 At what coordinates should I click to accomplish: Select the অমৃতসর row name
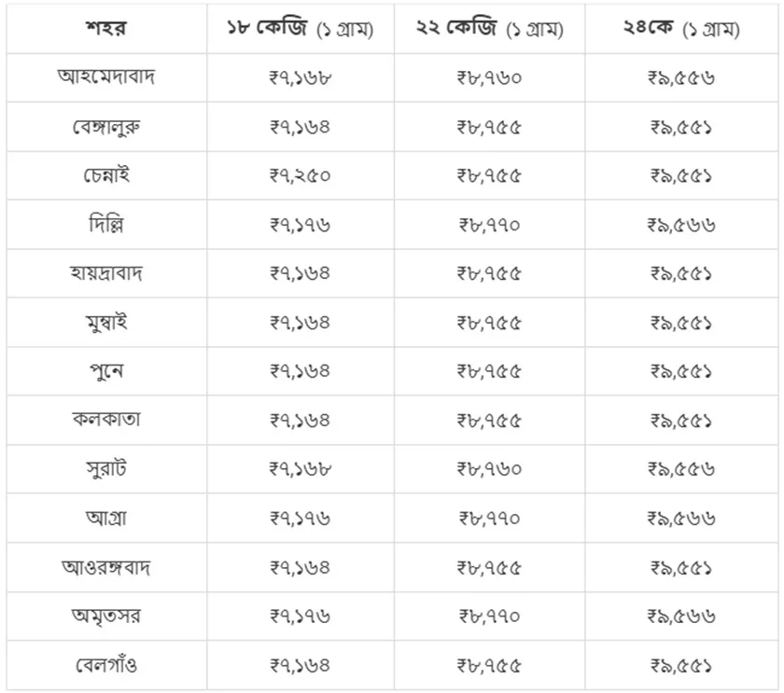(106, 617)
